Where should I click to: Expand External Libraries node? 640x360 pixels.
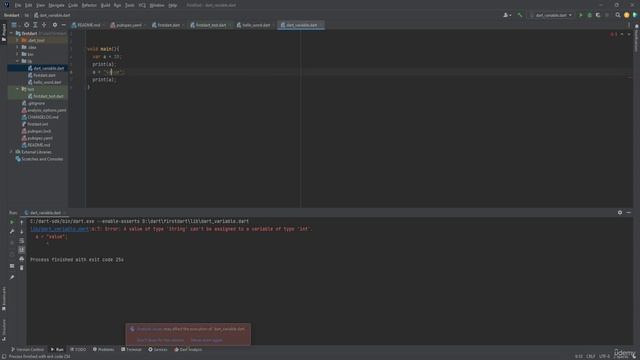tap(11, 152)
